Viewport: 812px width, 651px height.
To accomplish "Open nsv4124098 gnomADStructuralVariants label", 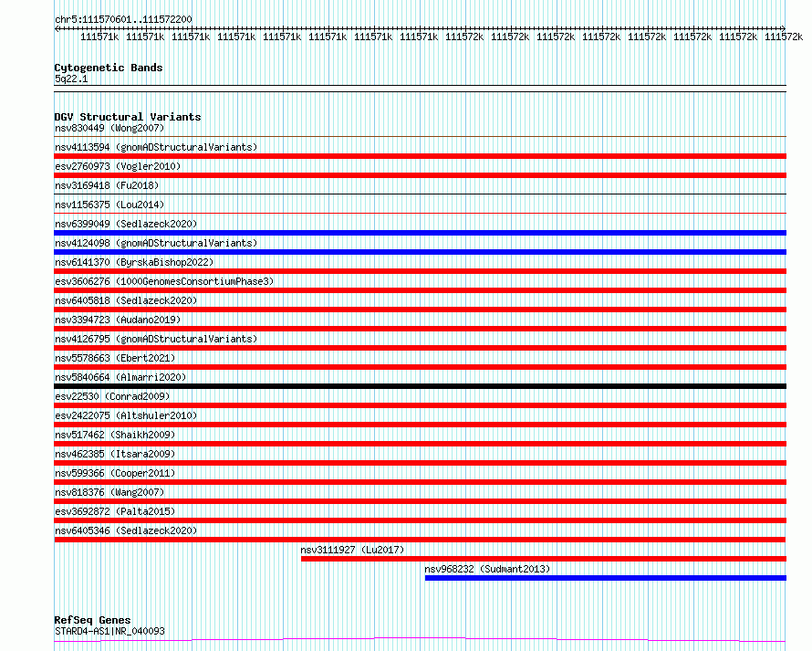I will tap(156, 243).
